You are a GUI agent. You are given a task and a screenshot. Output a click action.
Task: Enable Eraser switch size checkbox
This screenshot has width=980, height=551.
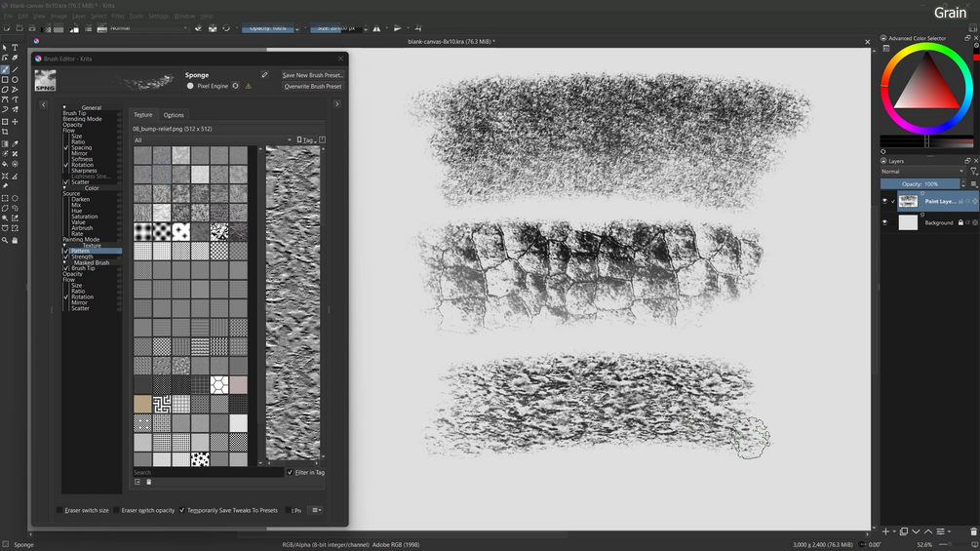point(59,510)
